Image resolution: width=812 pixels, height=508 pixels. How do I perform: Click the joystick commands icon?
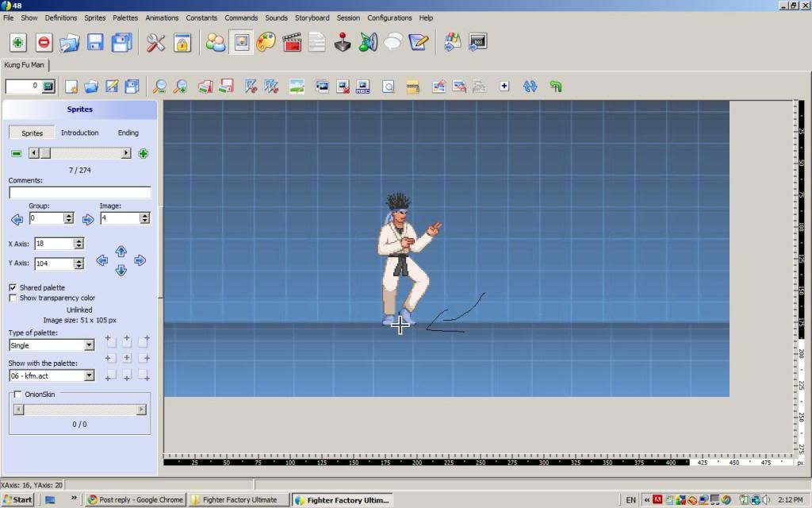343,43
